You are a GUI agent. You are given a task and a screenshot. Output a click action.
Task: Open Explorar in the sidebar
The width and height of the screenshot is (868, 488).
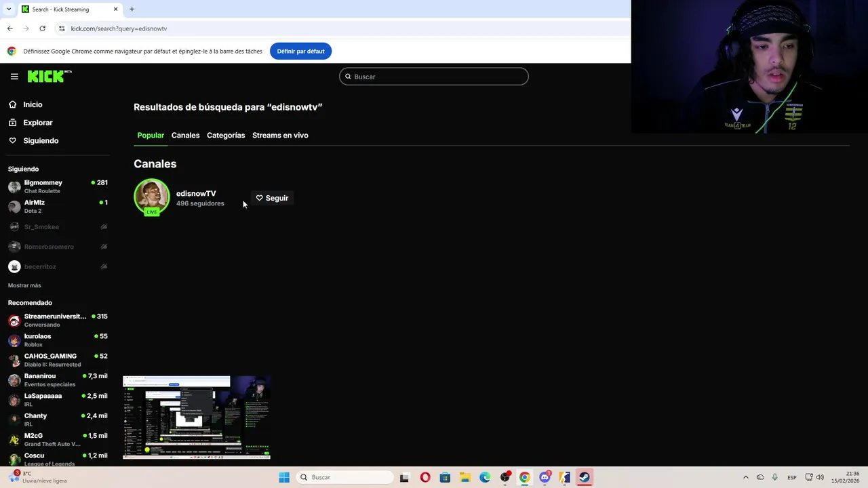(38, 123)
